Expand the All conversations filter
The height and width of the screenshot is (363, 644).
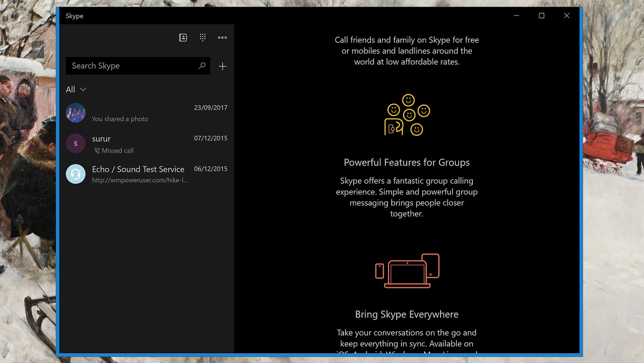click(75, 90)
